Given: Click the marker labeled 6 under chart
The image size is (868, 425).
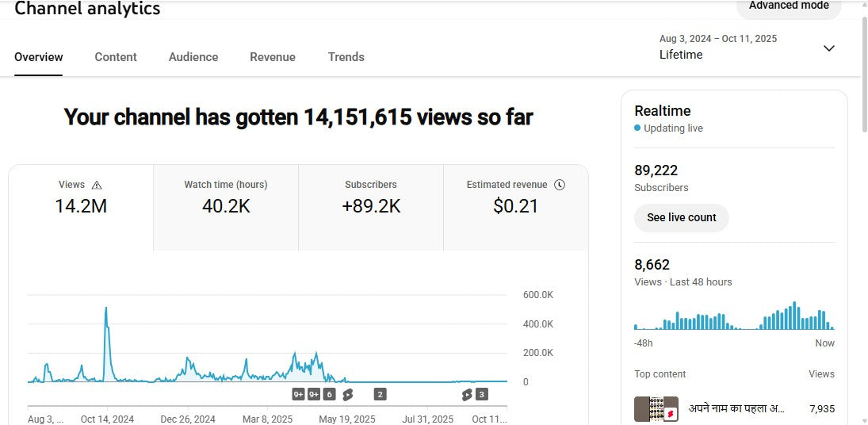Looking at the screenshot, I should [x=329, y=394].
